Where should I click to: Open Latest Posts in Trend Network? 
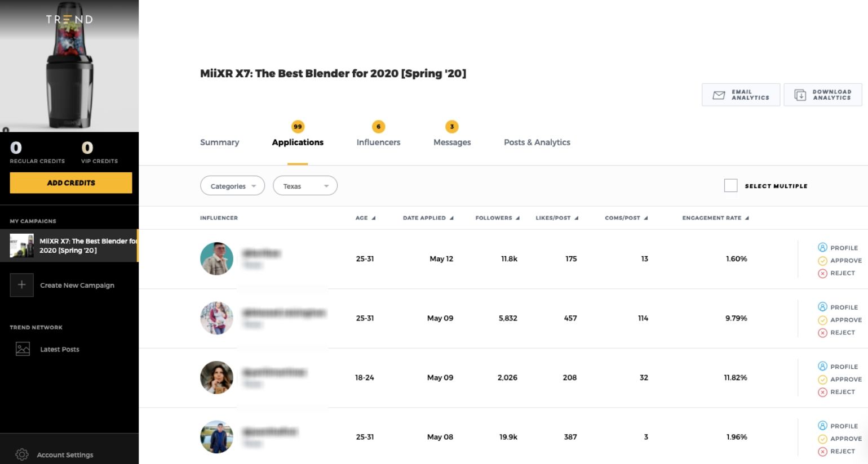point(60,349)
